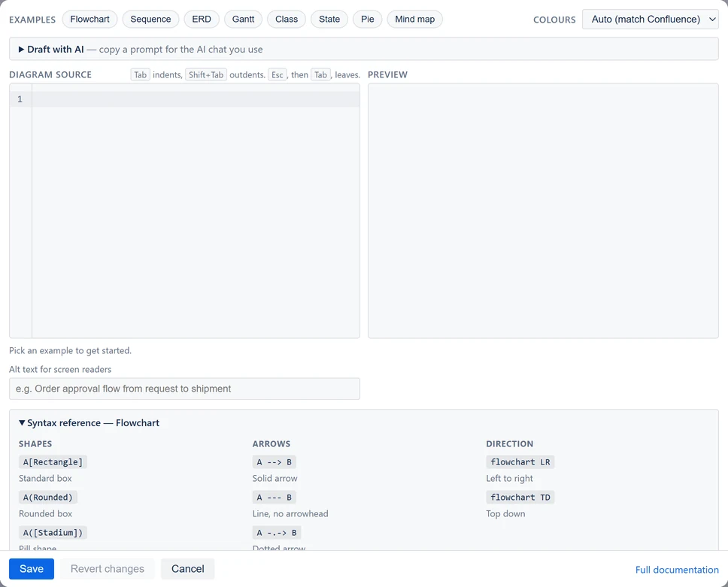The height and width of the screenshot is (587, 728).
Task: Click the Revert changes button
Action: pyautogui.click(x=108, y=569)
